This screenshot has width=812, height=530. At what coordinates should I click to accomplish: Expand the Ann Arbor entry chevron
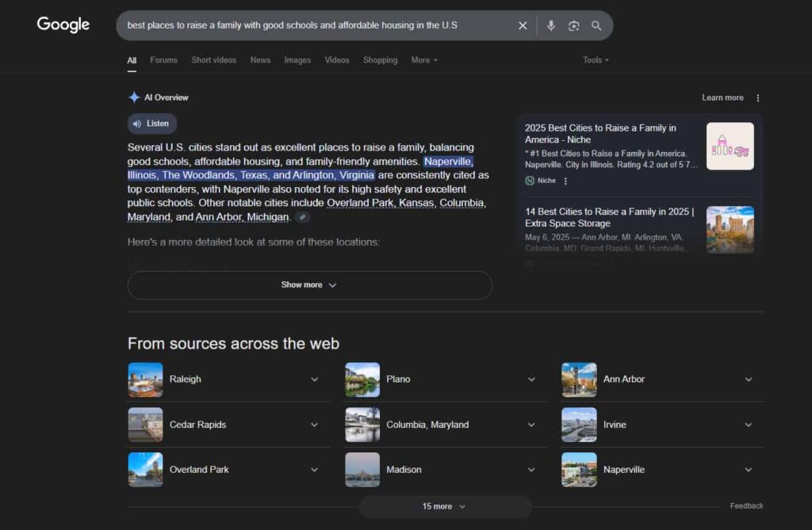coord(749,379)
